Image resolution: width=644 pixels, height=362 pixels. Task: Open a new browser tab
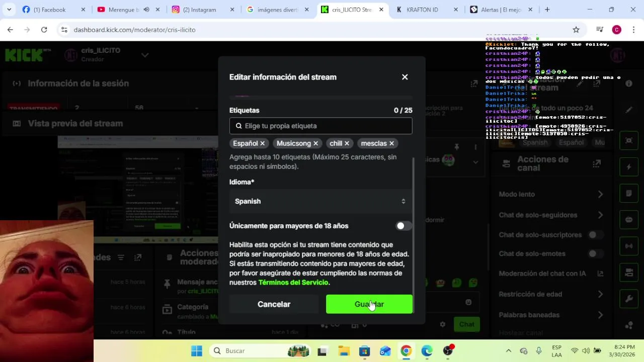pos(547,10)
